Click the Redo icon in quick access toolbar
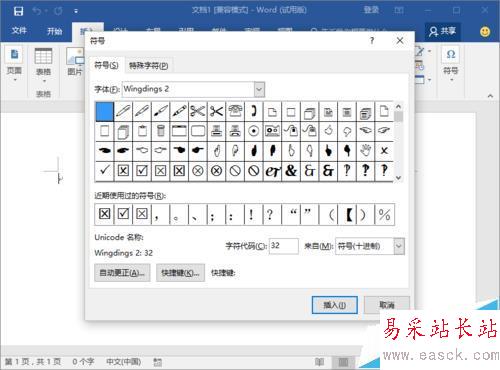The width and height of the screenshot is (500, 370). point(58,11)
